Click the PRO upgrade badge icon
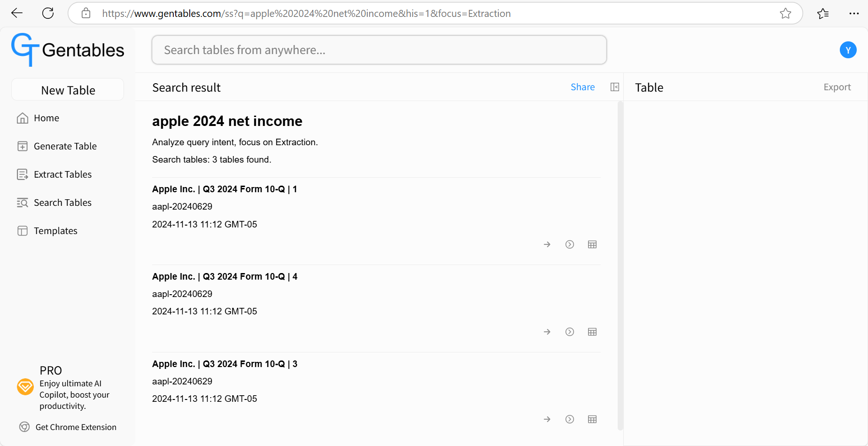The image size is (868, 446). (25, 387)
